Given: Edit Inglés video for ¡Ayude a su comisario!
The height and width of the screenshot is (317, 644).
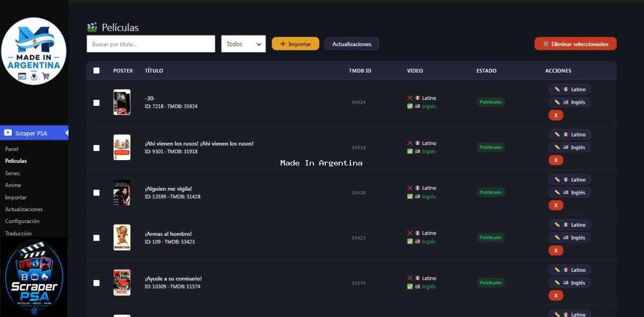Looking at the screenshot, I should 569,283.
